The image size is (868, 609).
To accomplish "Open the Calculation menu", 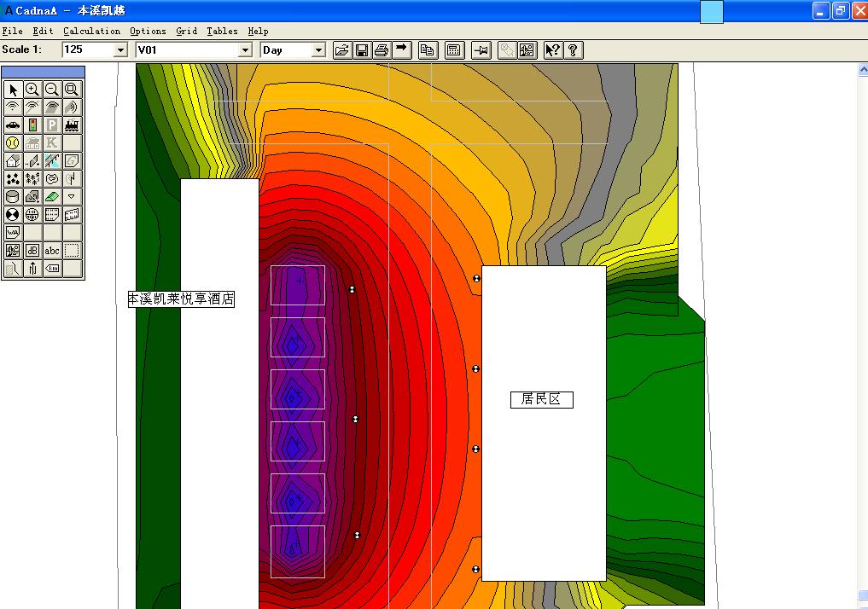I will click(92, 31).
